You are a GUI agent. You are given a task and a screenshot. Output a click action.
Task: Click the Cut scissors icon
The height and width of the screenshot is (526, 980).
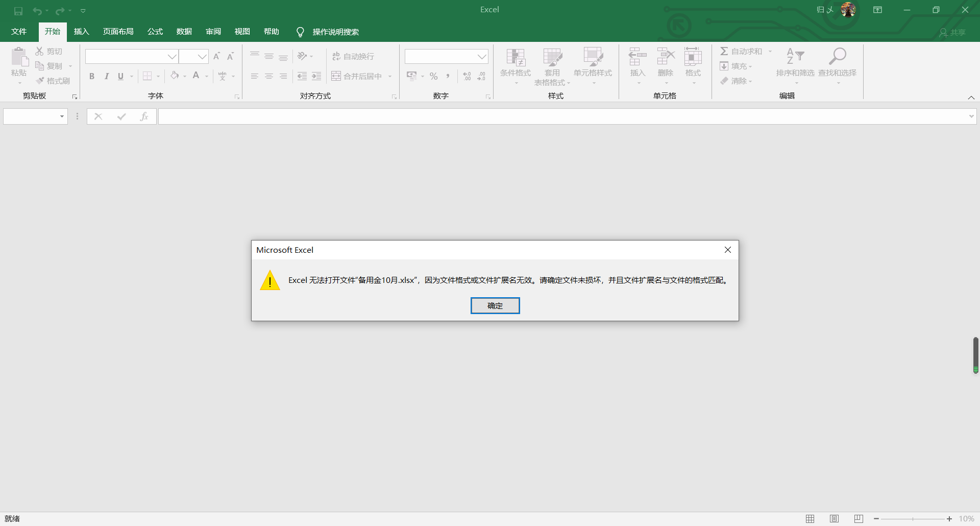tap(39, 51)
